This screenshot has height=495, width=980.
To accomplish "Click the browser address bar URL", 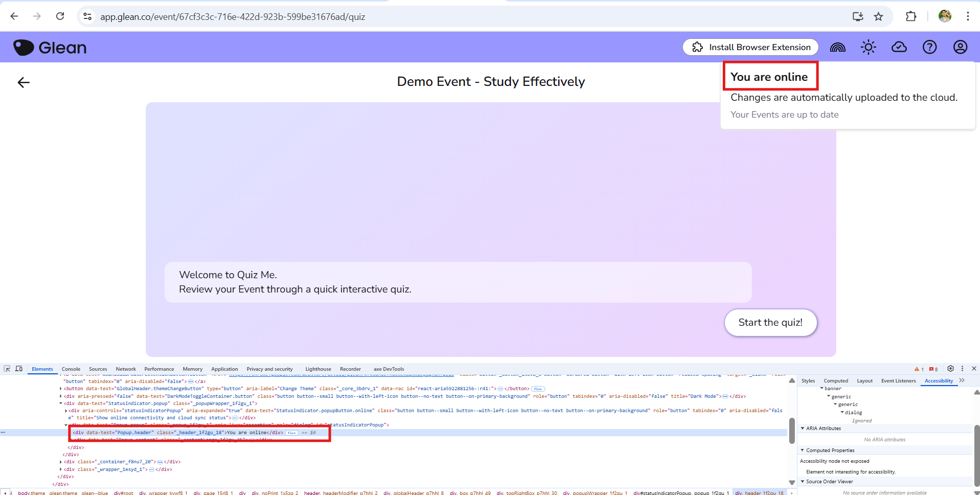I will coord(233,17).
